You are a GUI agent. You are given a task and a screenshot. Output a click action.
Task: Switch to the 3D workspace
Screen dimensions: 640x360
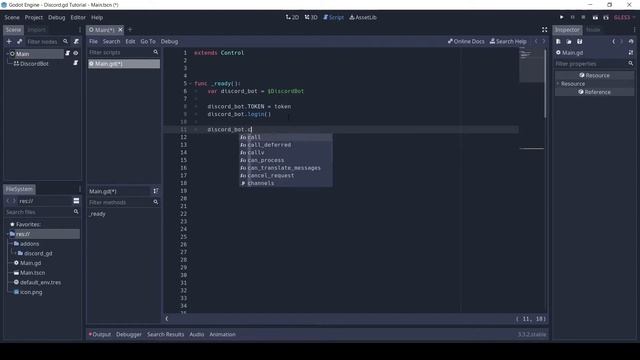pyautogui.click(x=311, y=18)
